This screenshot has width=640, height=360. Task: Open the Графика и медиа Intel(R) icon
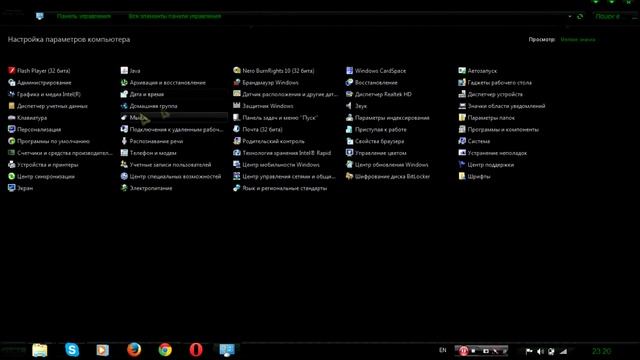pyautogui.click(x=11, y=94)
